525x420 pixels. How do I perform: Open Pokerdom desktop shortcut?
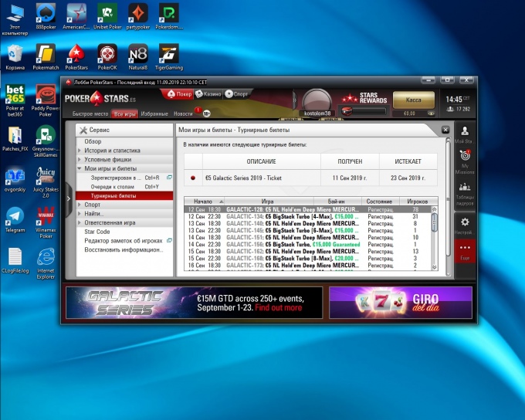point(169,17)
